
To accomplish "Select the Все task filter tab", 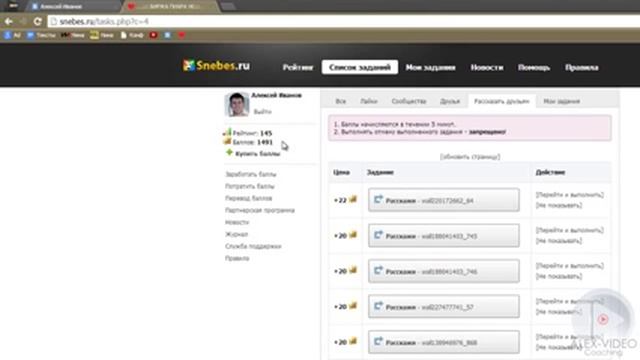I will [x=340, y=101].
